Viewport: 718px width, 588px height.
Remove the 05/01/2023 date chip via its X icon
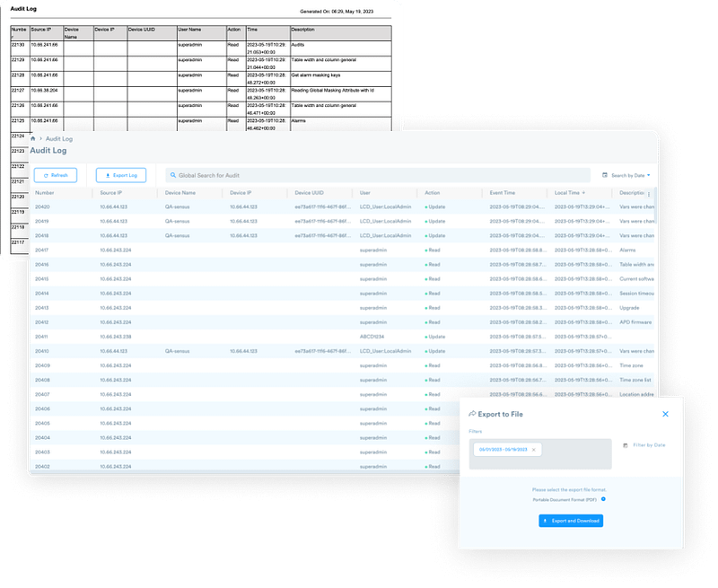(533, 450)
